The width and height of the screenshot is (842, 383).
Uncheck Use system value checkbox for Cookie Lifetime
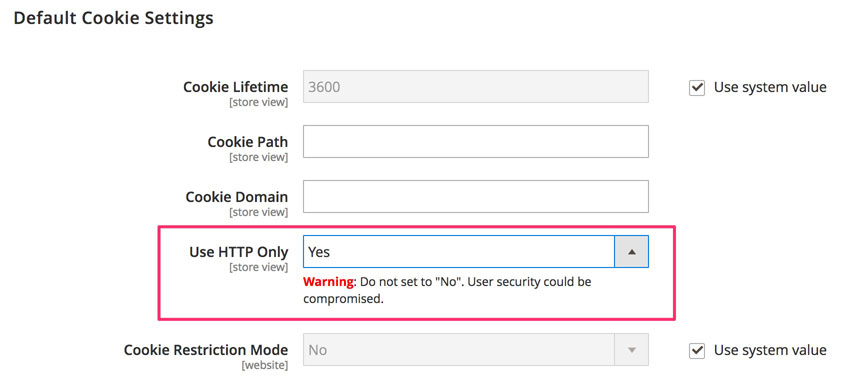696,88
